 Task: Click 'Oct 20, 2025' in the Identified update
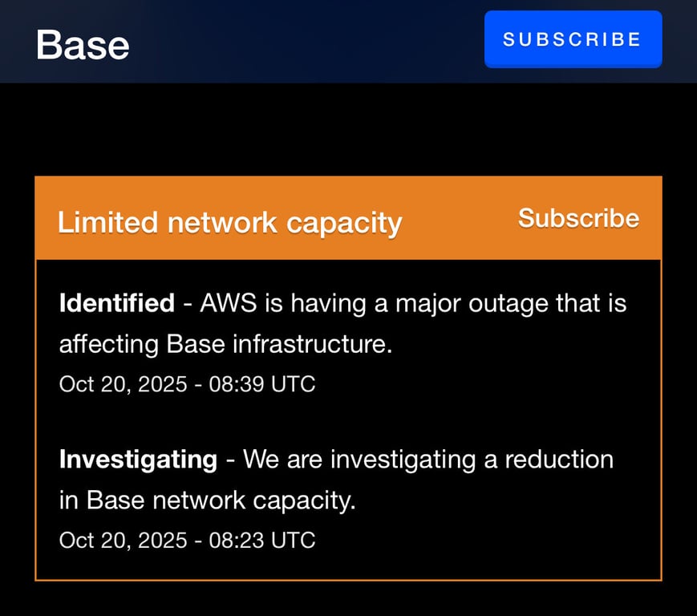click(124, 384)
